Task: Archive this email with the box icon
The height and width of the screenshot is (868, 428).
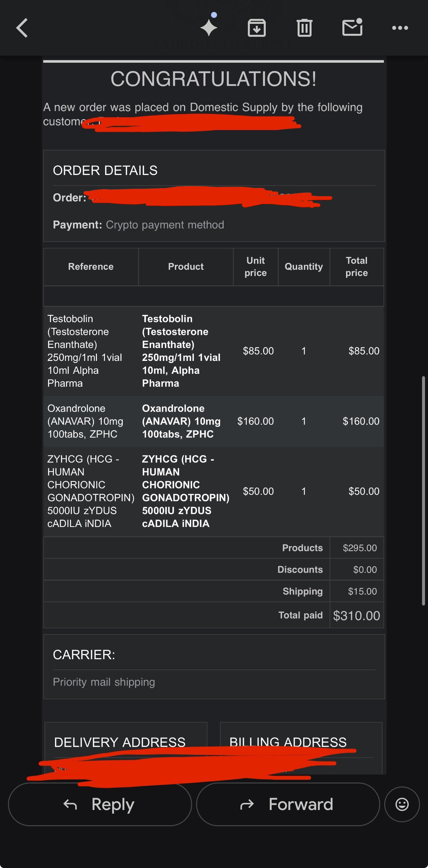Action: pyautogui.click(x=257, y=28)
